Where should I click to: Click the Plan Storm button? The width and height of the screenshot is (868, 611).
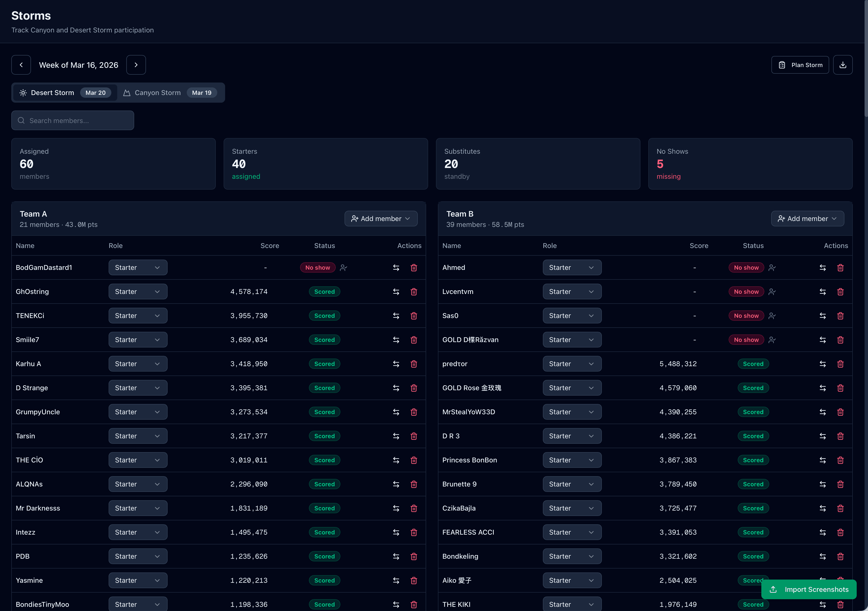coord(800,65)
